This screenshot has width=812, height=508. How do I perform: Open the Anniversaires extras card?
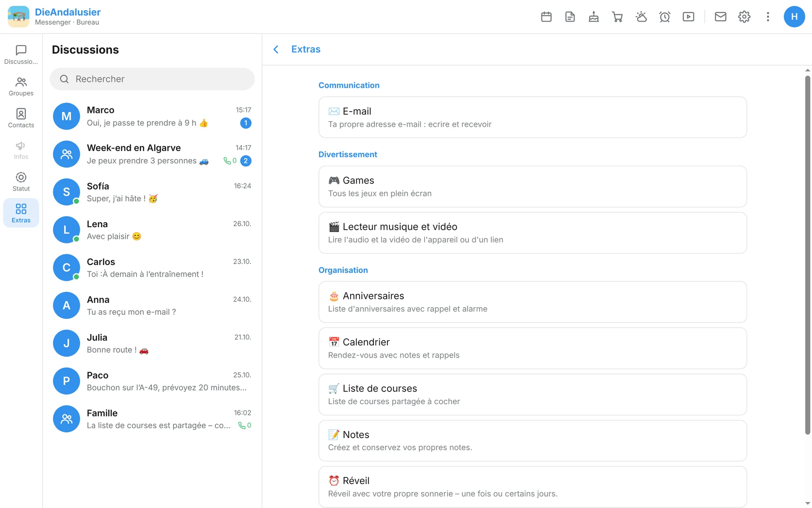[532, 302]
